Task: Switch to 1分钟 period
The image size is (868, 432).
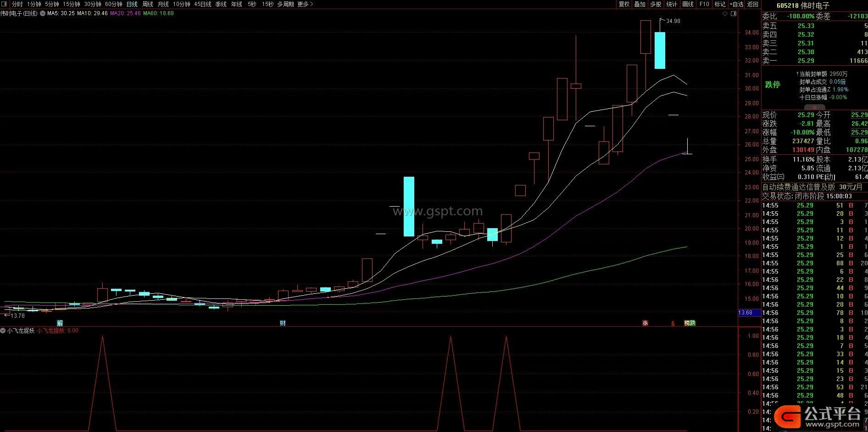Action: point(34,4)
